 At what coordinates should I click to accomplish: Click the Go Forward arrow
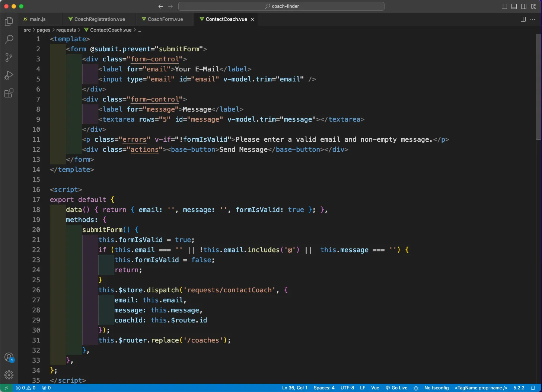pyautogui.click(x=170, y=6)
